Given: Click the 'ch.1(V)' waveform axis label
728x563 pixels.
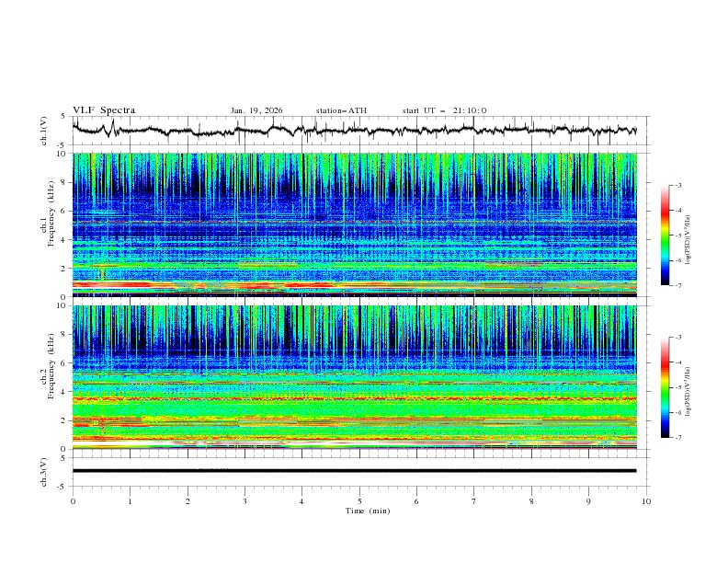Looking at the screenshot, I should (44, 131).
